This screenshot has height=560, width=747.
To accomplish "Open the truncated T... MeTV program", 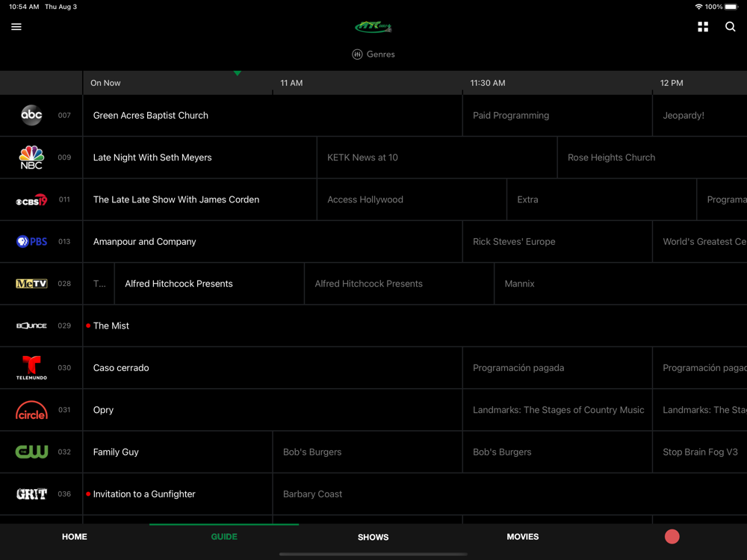I will [99, 283].
